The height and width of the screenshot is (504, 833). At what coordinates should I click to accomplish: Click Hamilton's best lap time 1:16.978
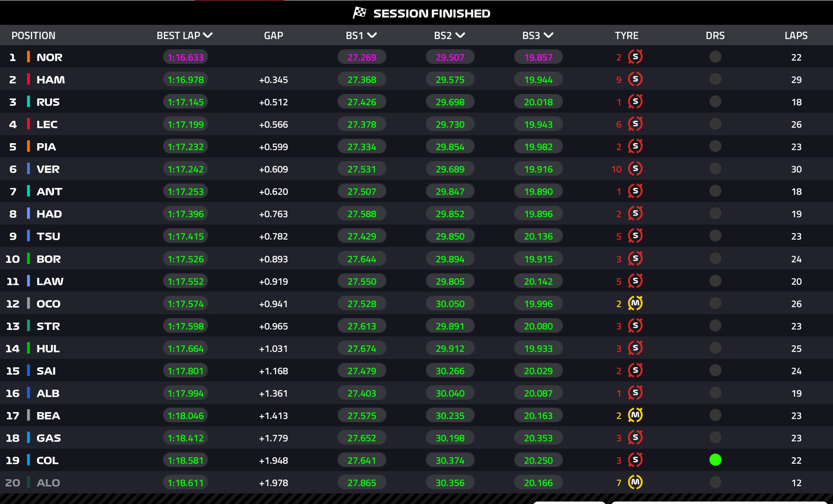coord(185,79)
